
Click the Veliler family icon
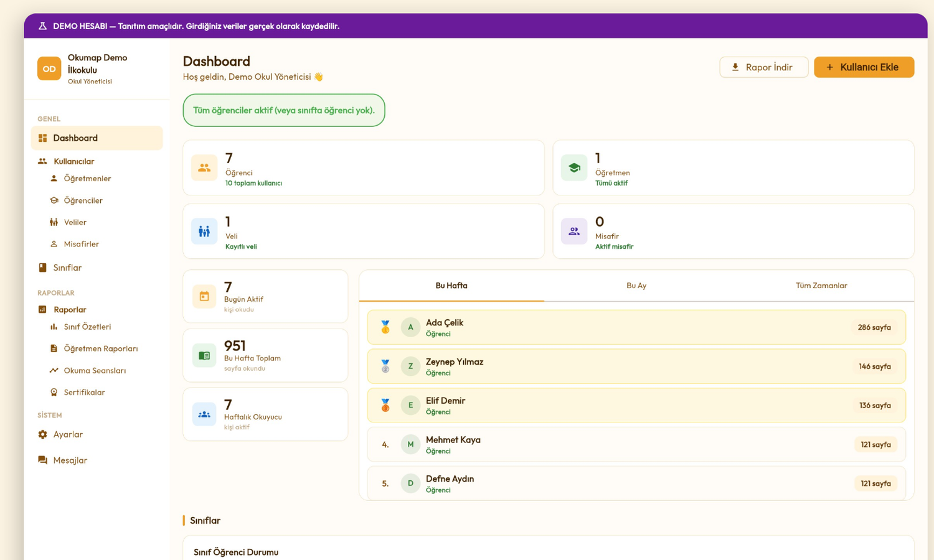(x=54, y=222)
